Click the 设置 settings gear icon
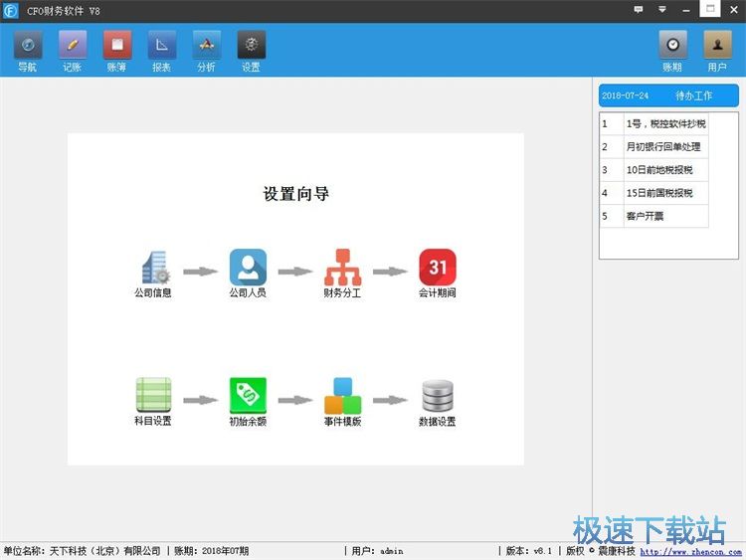 click(x=252, y=51)
